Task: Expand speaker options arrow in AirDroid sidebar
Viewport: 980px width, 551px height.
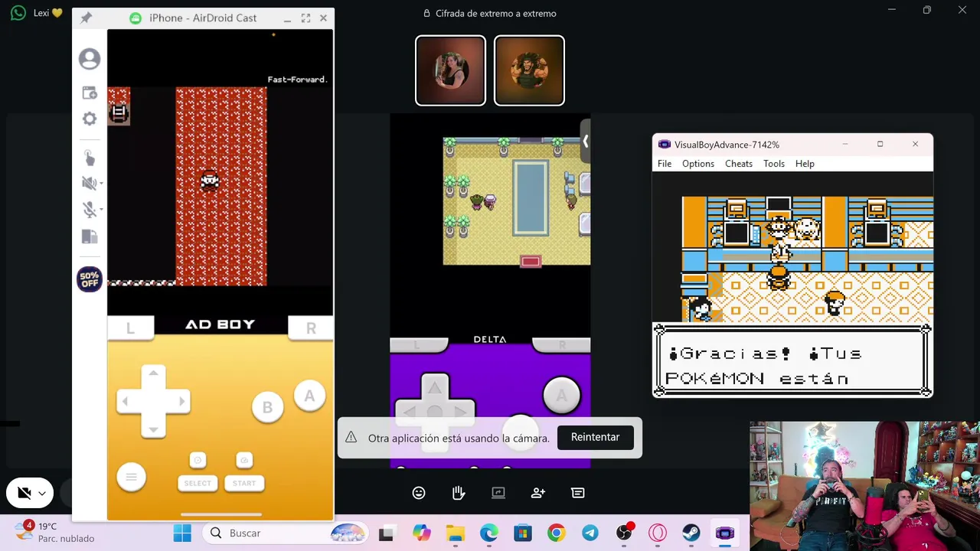Action: tap(101, 184)
